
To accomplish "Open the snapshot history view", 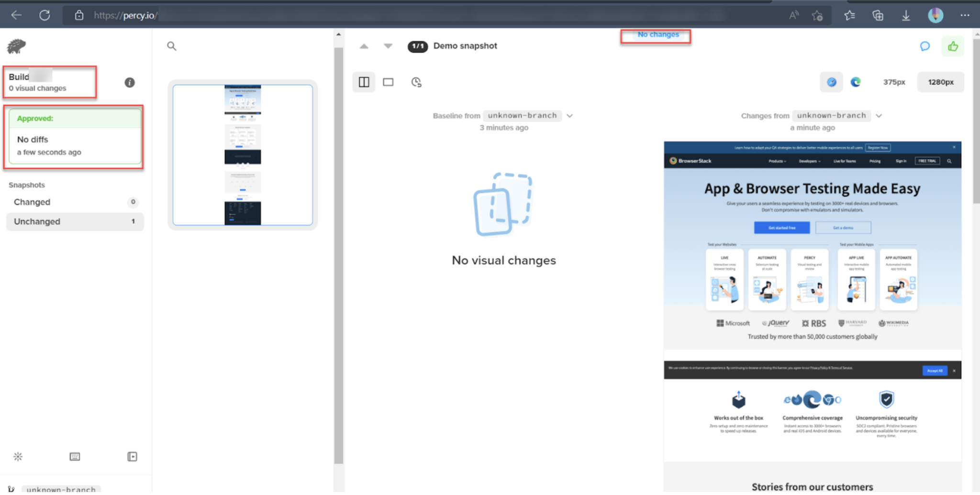I will 415,82.
